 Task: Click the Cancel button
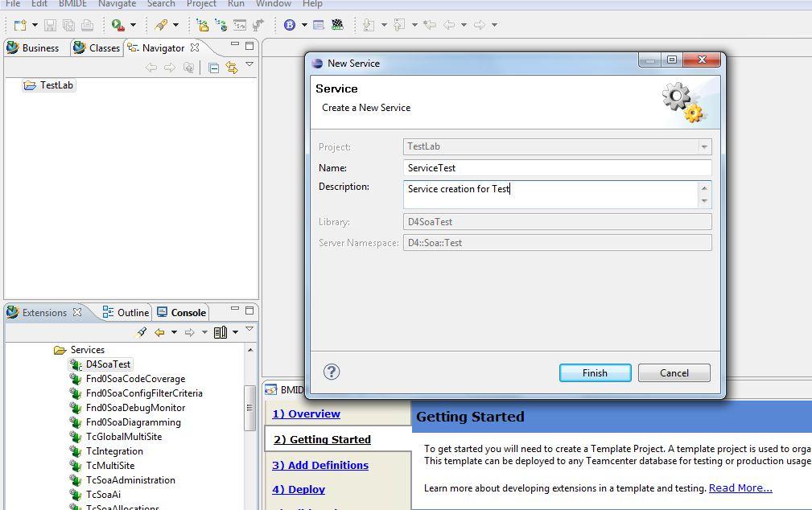tap(674, 372)
